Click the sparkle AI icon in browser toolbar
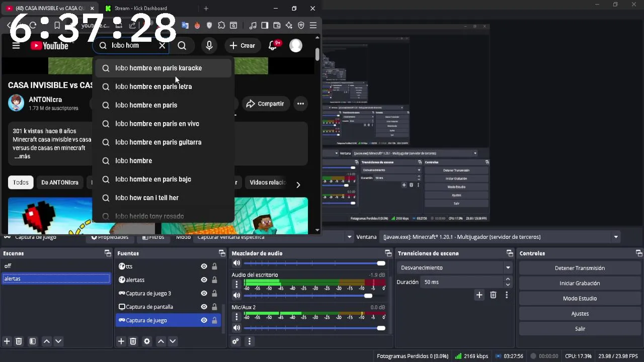Viewport: 644px width, 362px height. pyautogui.click(x=289, y=25)
